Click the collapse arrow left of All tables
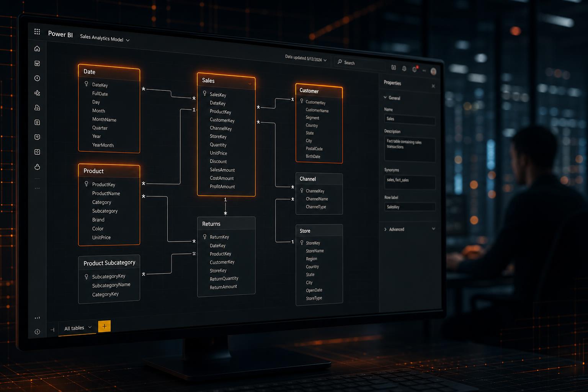The height and width of the screenshot is (392, 588). [52, 330]
